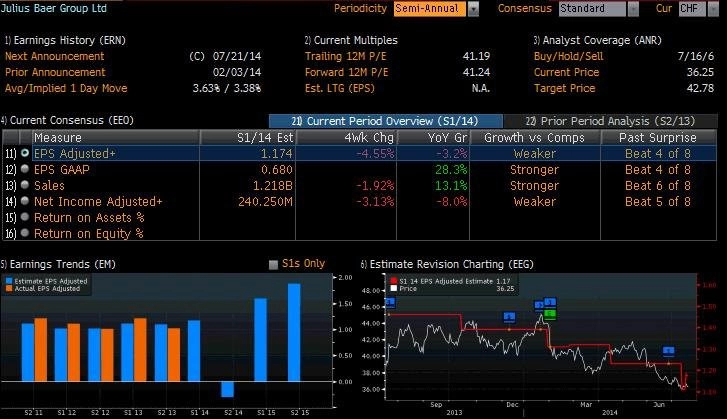Click the Julius Baer Group Ltd title
The width and height of the screenshot is (727, 419).
[x=54, y=8]
